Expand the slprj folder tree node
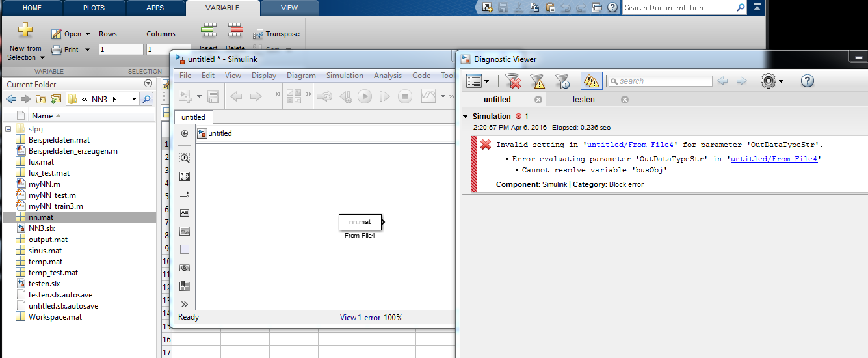Viewport: 868px width, 358px height. coord(8,129)
